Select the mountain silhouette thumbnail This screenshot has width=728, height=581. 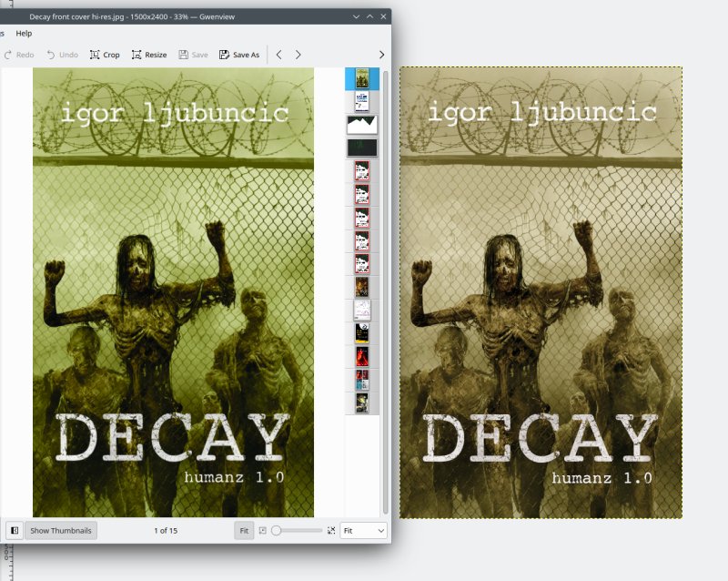pos(362,125)
